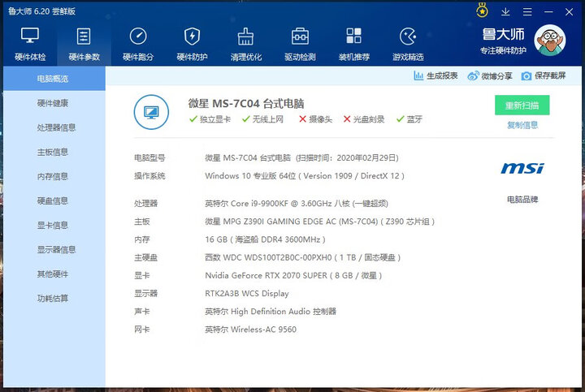Click the Wireless-AC 9560 network card value
Viewport: 585px width, 392px height.
pos(251,330)
